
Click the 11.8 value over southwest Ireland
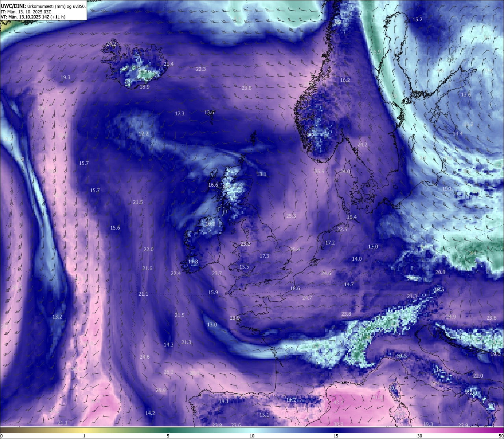(193, 261)
